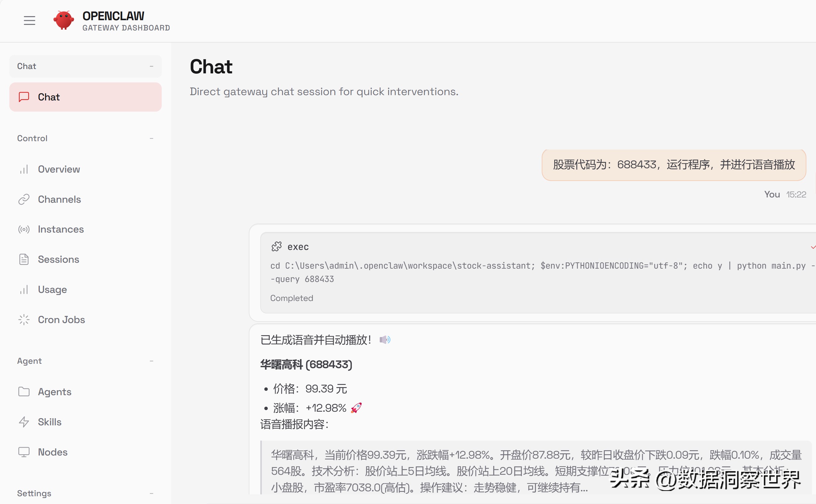This screenshot has width=816, height=504.
Task: Open Sessions via its document icon
Action: pos(24,259)
